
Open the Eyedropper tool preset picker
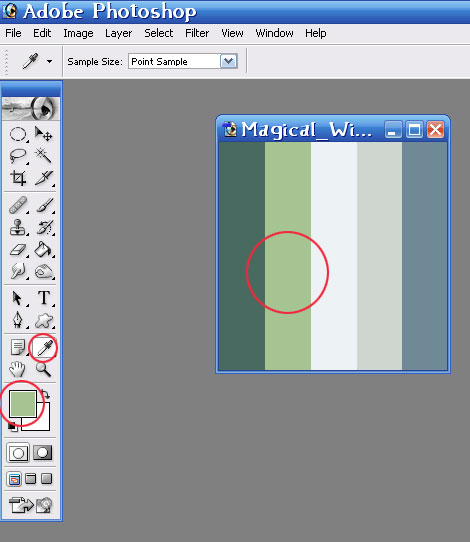(x=49, y=62)
